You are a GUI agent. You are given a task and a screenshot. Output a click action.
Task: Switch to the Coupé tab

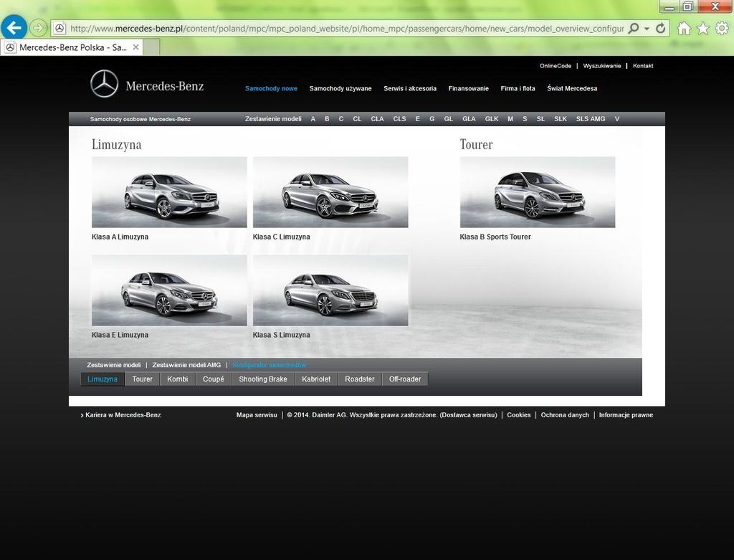click(214, 379)
